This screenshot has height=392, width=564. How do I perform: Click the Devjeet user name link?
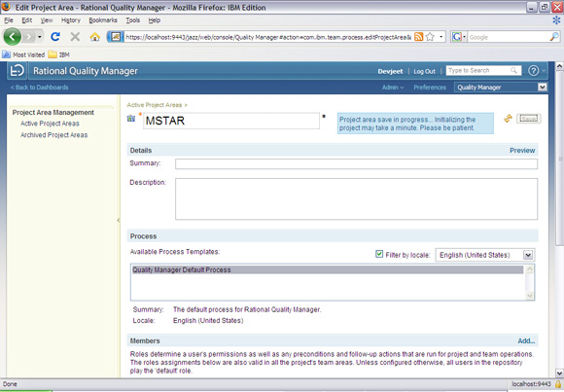[390, 71]
